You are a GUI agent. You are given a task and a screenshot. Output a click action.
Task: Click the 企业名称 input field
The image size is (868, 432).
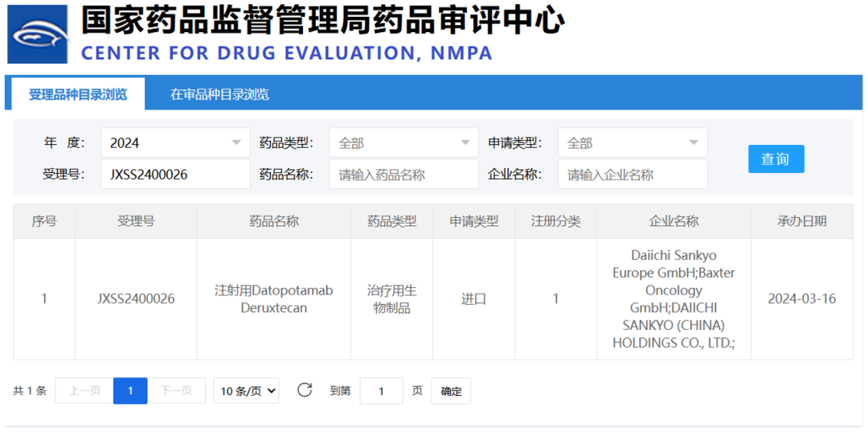[x=633, y=174]
